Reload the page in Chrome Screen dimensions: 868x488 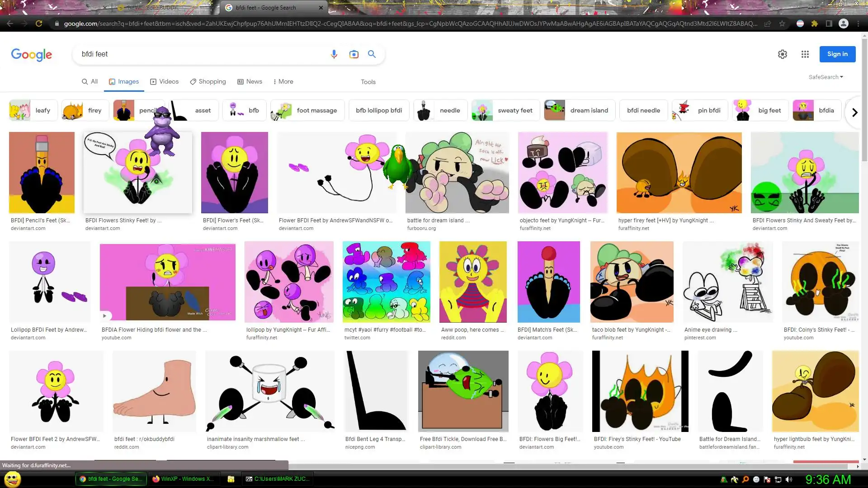[39, 23]
